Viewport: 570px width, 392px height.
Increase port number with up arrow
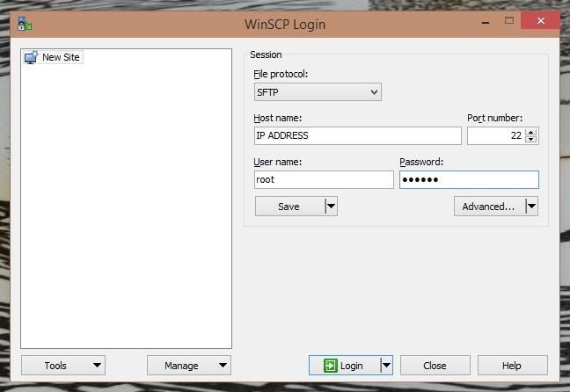coord(531,132)
